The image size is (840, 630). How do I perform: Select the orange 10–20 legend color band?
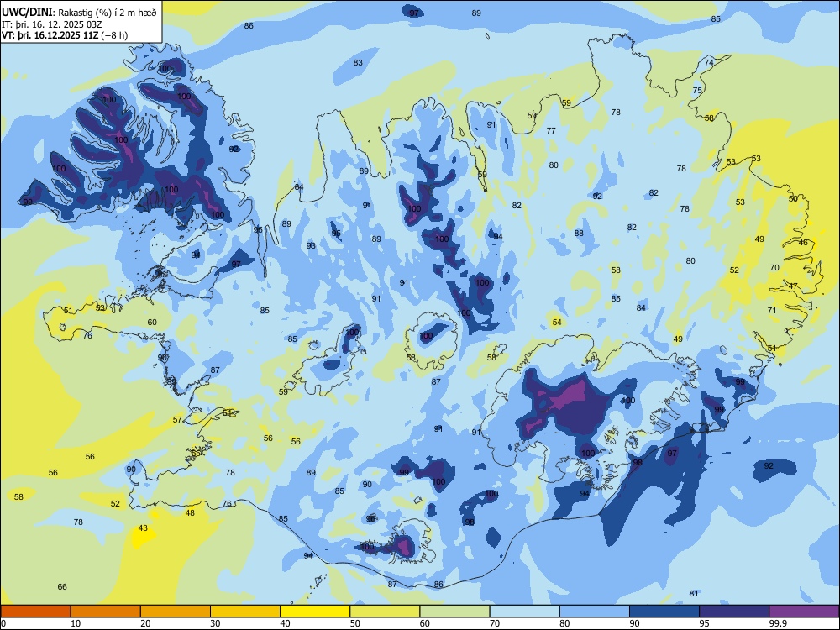pos(106,612)
